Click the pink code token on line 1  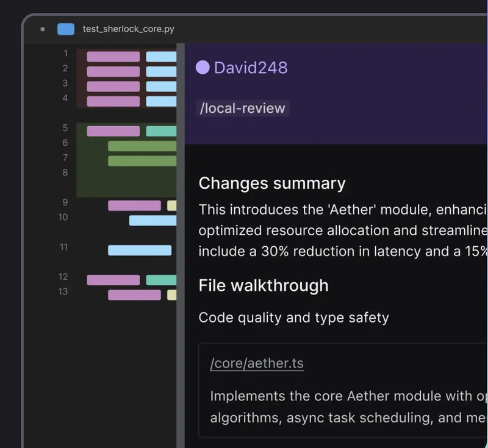(x=113, y=57)
